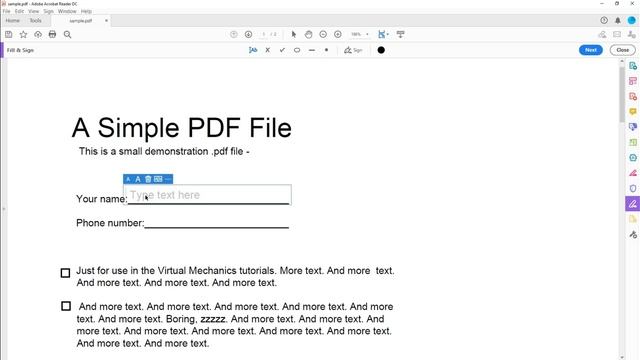Click the Close button in Fill & Sign bar
Image resolution: width=640 pixels, height=360 pixels.
[x=622, y=50]
